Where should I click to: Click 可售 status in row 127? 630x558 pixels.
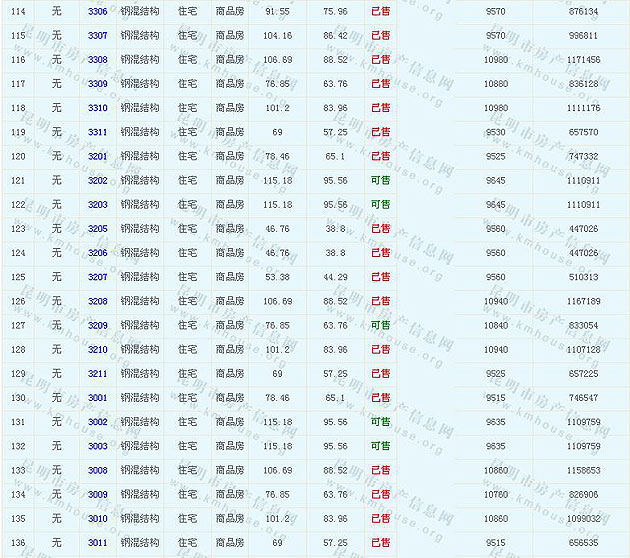point(380,325)
